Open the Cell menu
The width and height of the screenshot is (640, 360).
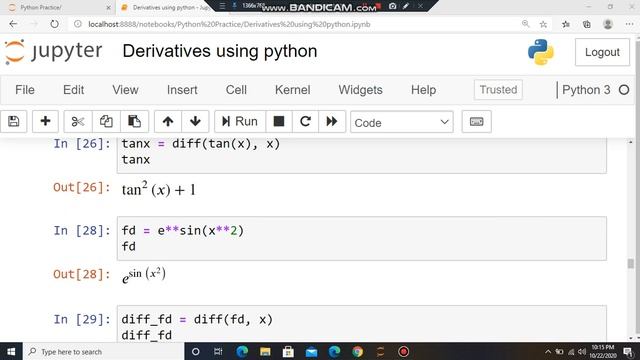pos(236,90)
